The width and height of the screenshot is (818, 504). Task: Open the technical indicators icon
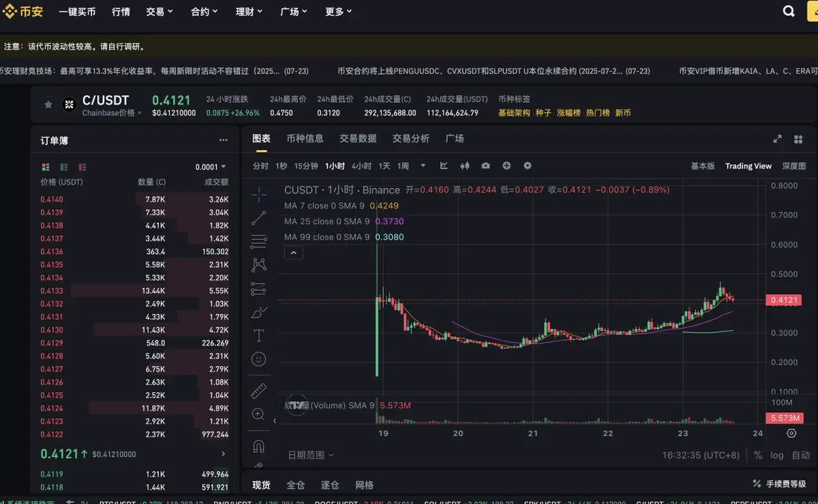[x=444, y=166]
